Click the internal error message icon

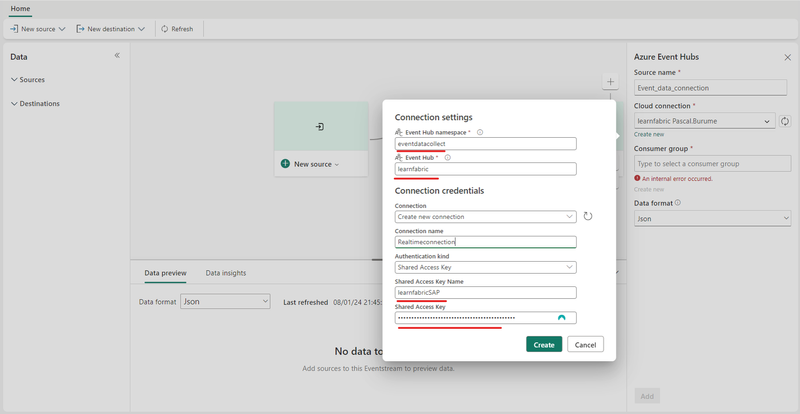(637, 179)
